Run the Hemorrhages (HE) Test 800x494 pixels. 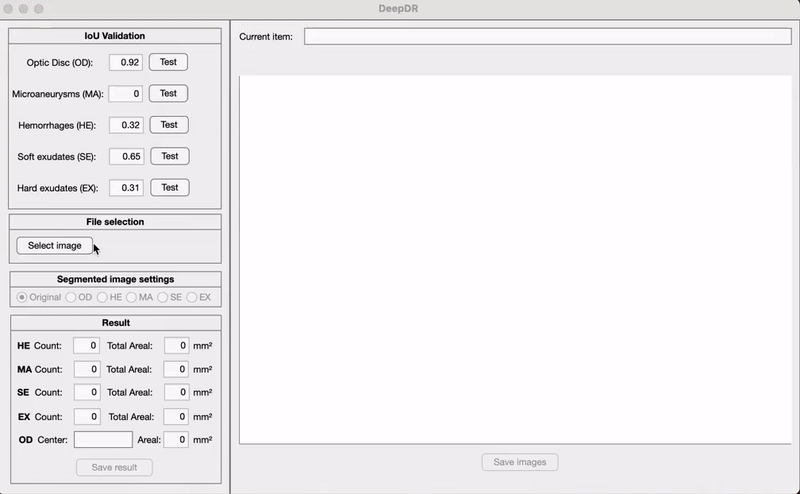169,125
